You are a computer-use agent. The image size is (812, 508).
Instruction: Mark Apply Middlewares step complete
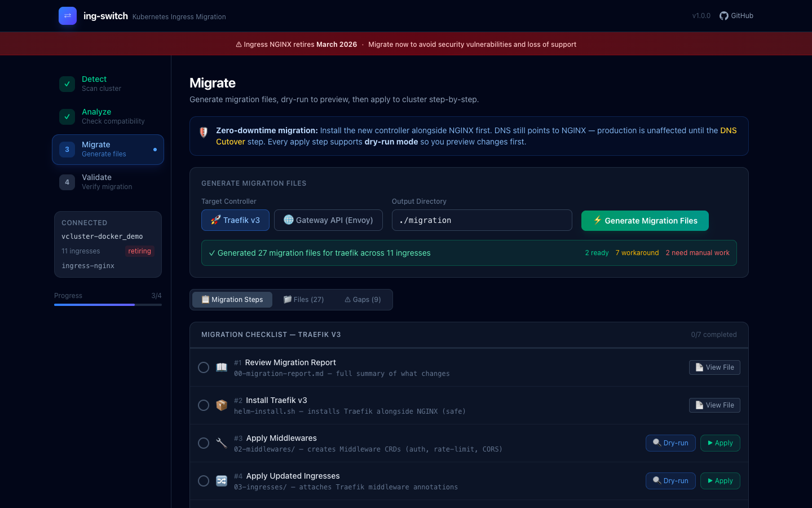[204, 443]
